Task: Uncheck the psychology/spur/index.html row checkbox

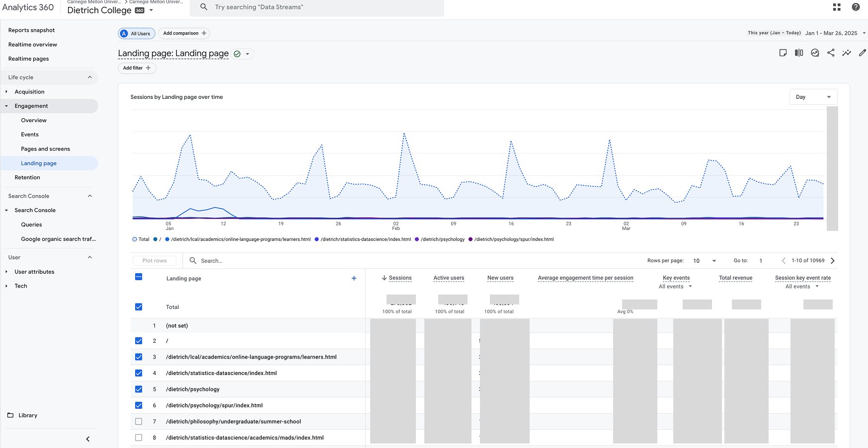Action: tap(139, 405)
